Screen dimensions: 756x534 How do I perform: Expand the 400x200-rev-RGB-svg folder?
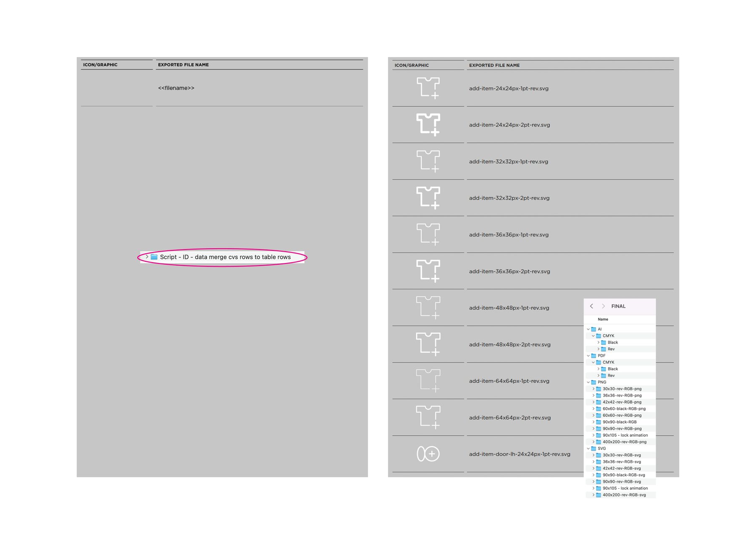[593, 495]
